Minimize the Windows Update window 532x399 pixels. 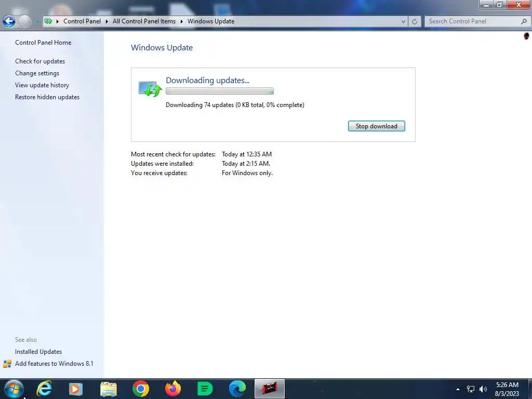[x=486, y=5]
